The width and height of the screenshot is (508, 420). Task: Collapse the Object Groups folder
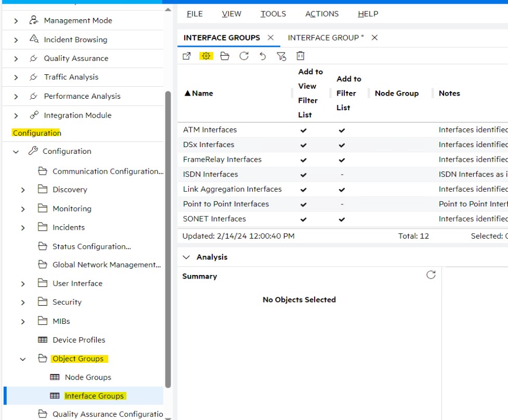point(22,359)
